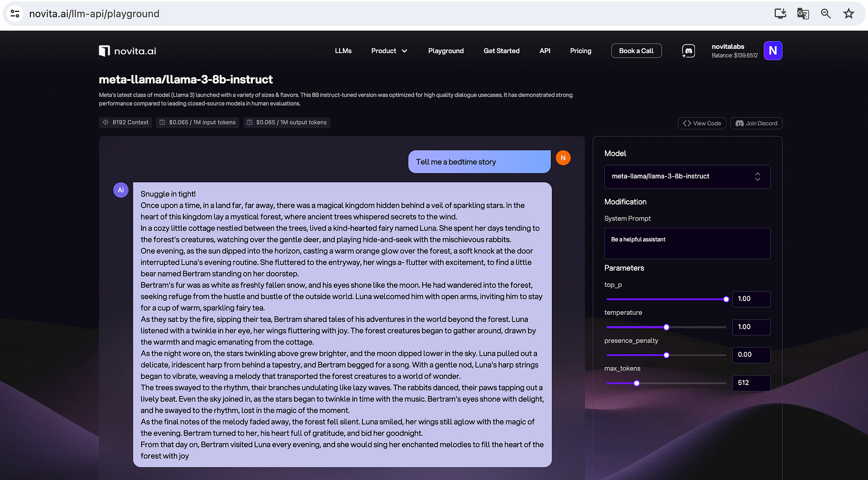Viewport: 868px width, 480px height.
Task: Click the context window icon beside 8192 Context
Action: pos(106,123)
